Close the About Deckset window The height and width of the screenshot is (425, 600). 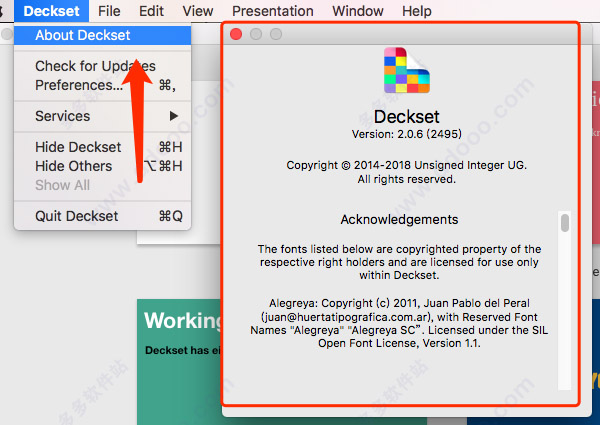pyautogui.click(x=236, y=34)
